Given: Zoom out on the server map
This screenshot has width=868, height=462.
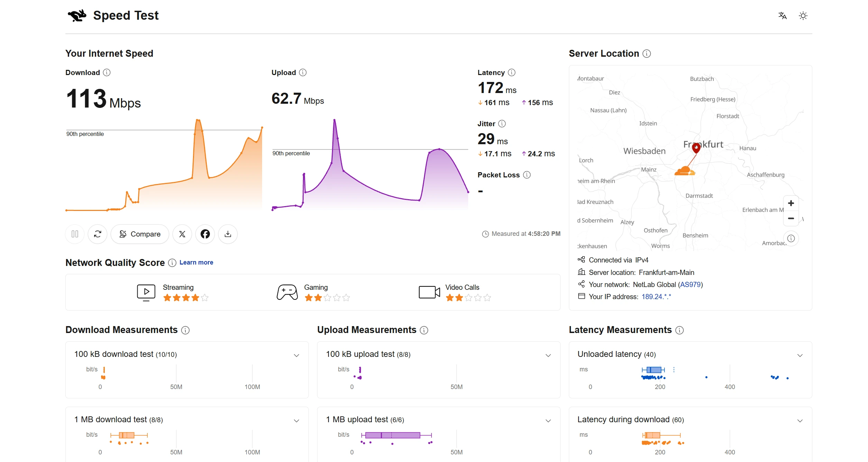Looking at the screenshot, I should click(x=791, y=218).
